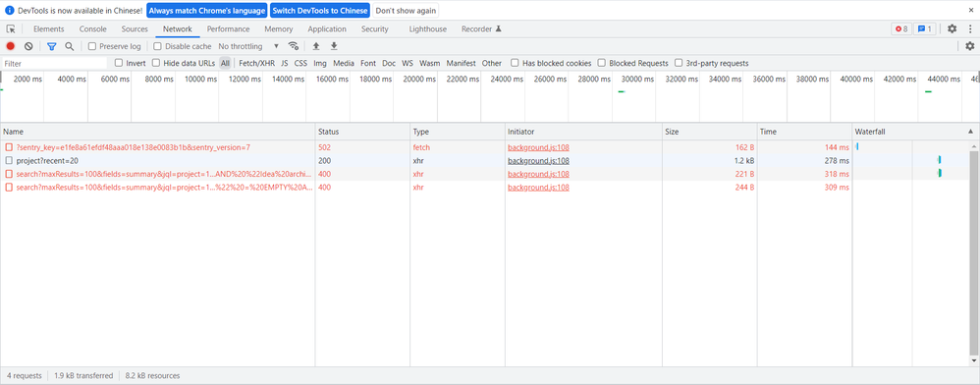
Task: Open the Sources tab
Action: (x=135, y=28)
